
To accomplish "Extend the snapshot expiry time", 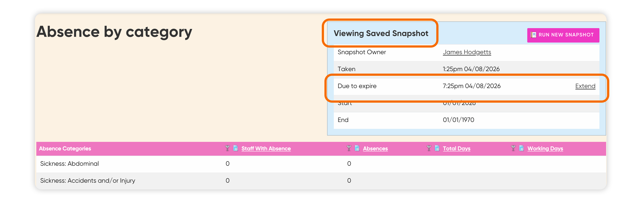I will tap(585, 86).
